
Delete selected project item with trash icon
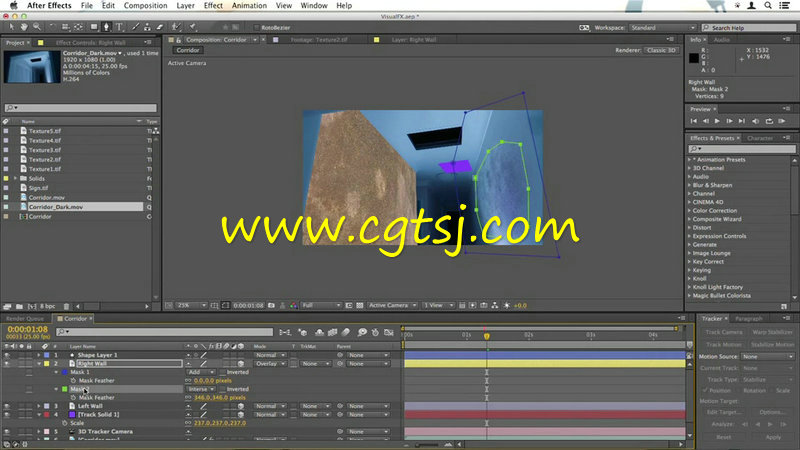pos(66,307)
